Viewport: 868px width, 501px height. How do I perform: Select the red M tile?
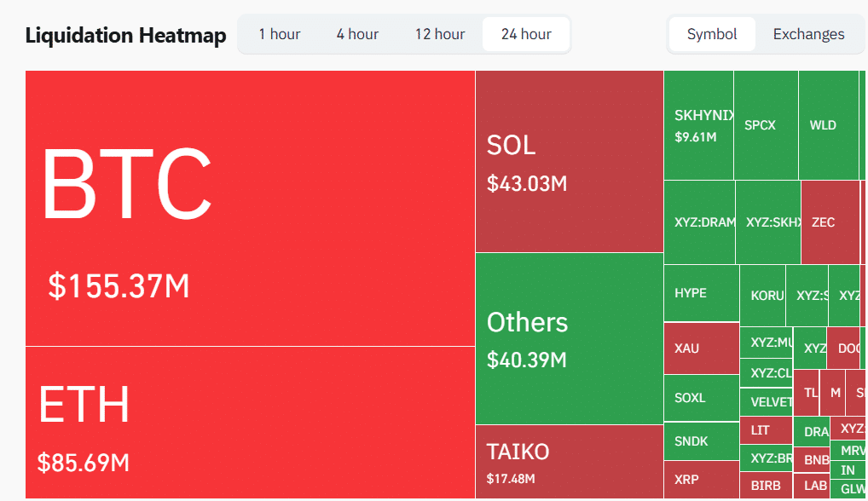click(x=832, y=393)
